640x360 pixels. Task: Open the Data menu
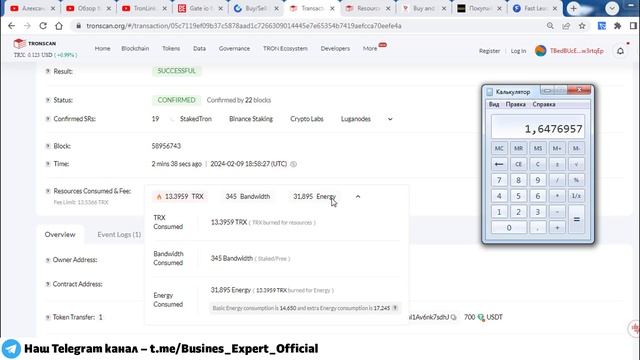(199, 48)
